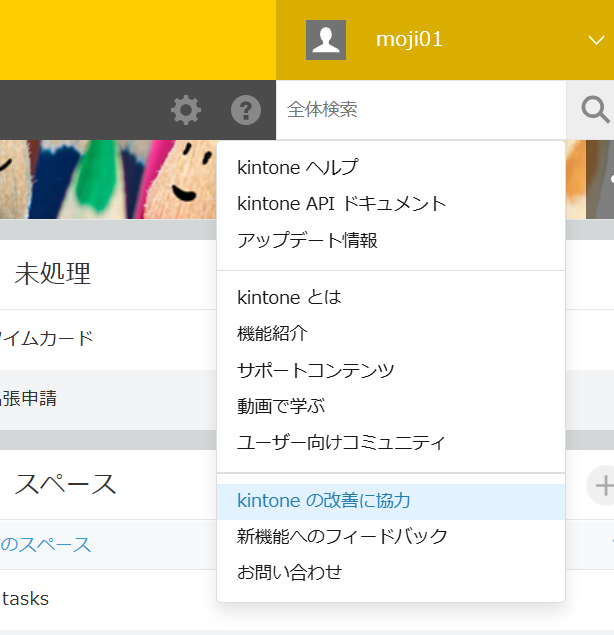Click the help question mark icon

click(x=246, y=110)
